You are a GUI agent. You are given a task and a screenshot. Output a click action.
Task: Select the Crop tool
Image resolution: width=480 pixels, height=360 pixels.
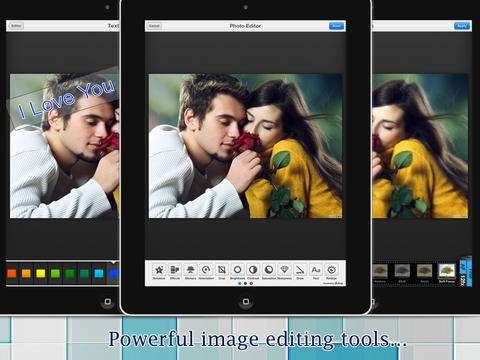222,271
